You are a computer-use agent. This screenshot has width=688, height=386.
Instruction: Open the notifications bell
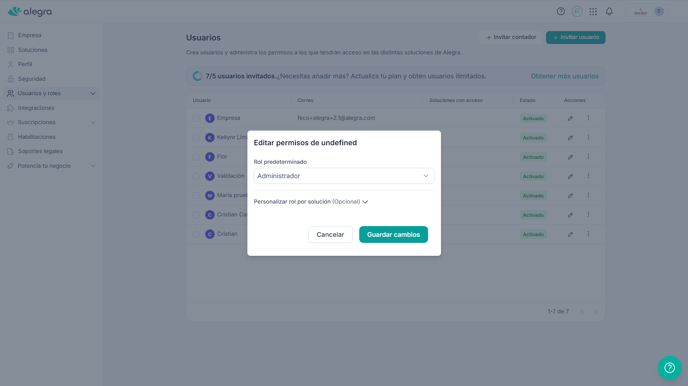[x=609, y=11]
